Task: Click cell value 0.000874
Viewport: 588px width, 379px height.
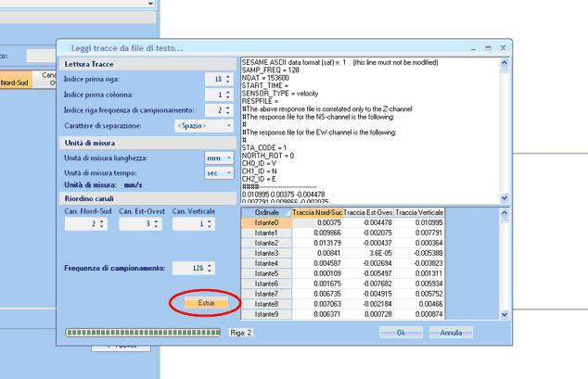Action: tap(419, 314)
